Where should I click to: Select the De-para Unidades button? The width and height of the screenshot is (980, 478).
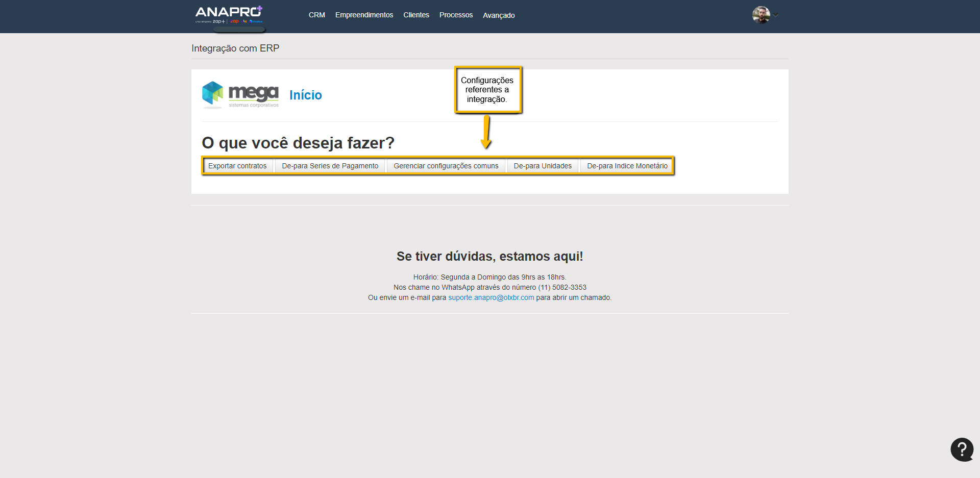(x=543, y=166)
